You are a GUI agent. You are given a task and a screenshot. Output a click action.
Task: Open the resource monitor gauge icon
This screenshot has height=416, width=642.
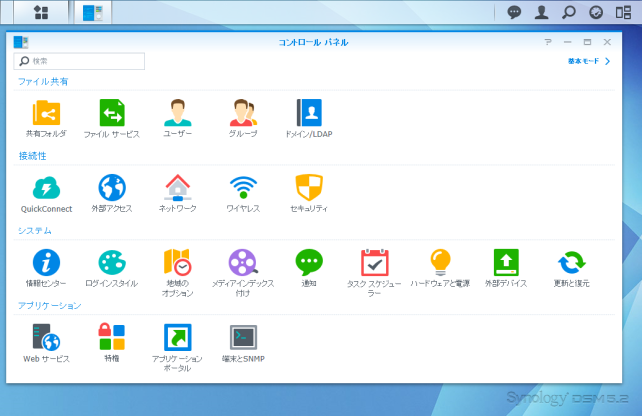point(596,12)
